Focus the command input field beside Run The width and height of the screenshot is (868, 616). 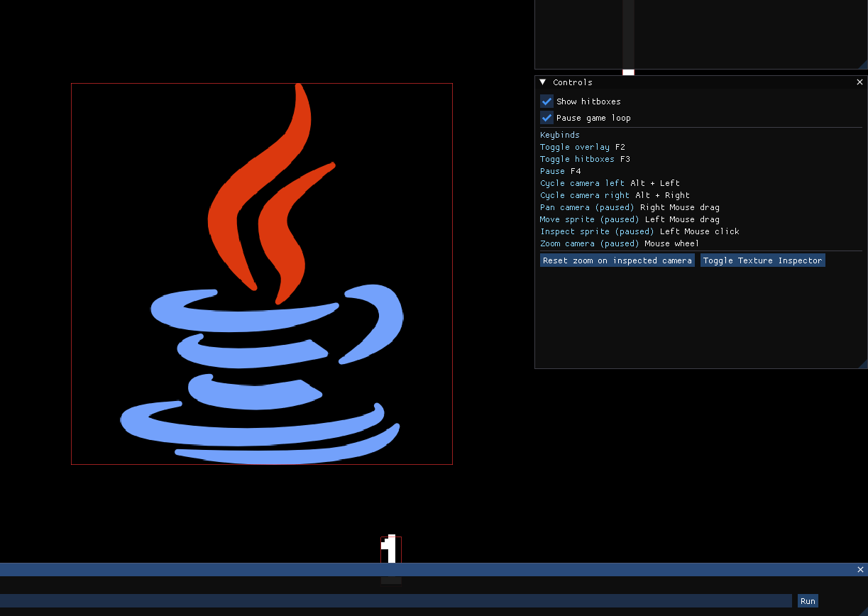point(396,601)
